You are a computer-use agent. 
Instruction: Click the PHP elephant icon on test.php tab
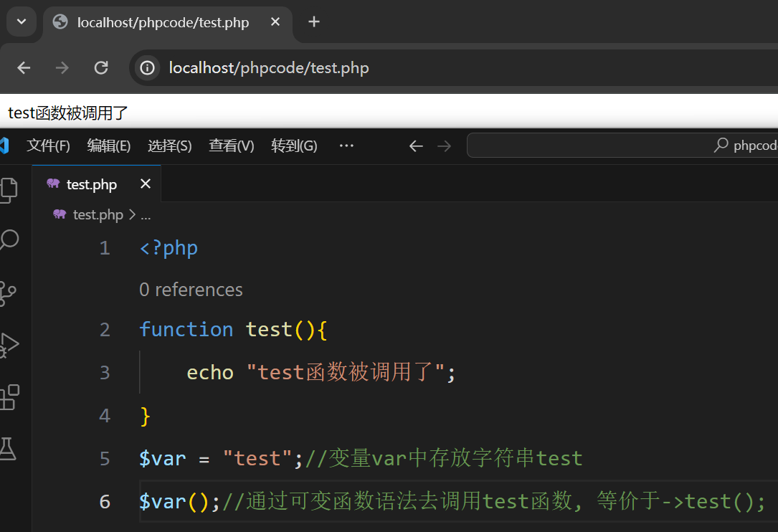pos(52,184)
